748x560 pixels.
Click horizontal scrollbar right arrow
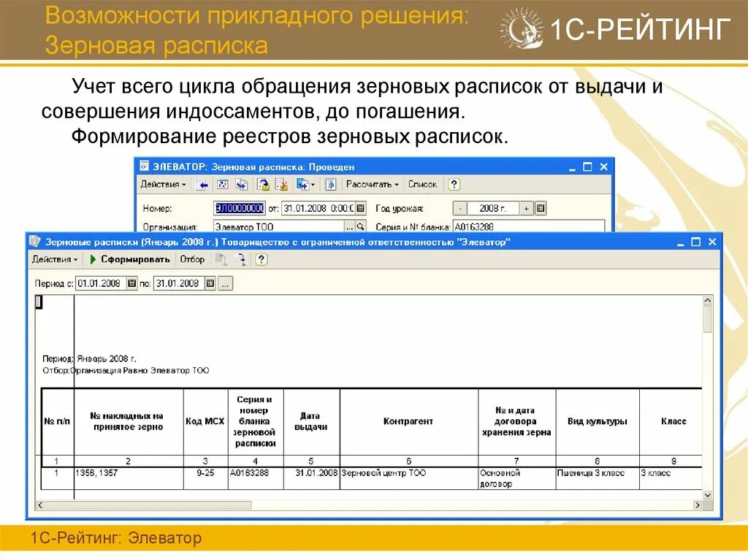click(698, 505)
